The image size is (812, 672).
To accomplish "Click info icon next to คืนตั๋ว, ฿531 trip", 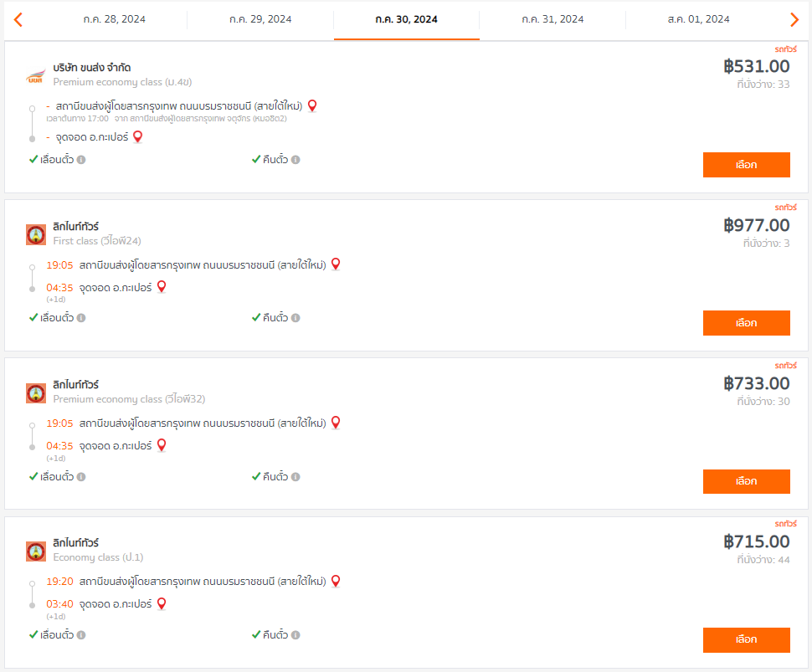I will tap(296, 160).
